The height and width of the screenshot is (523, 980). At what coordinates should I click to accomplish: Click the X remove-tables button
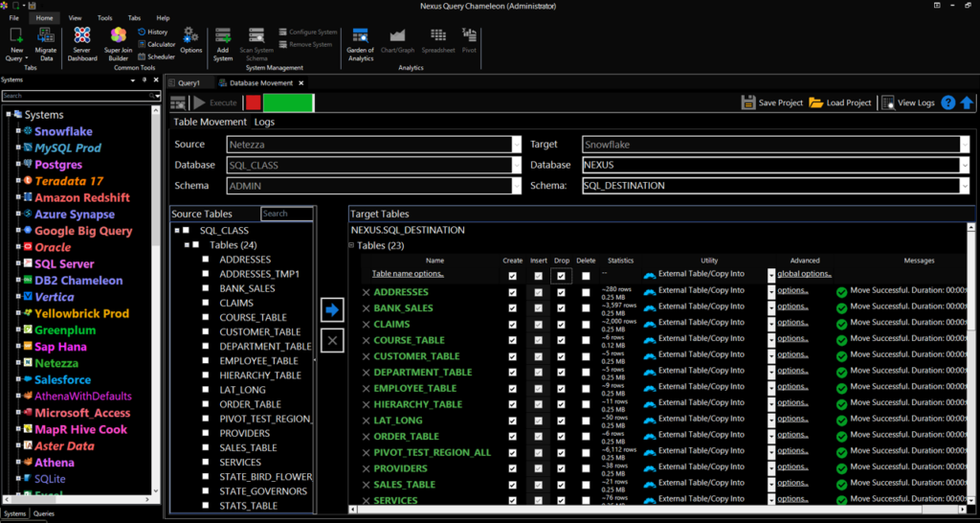[332, 340]
